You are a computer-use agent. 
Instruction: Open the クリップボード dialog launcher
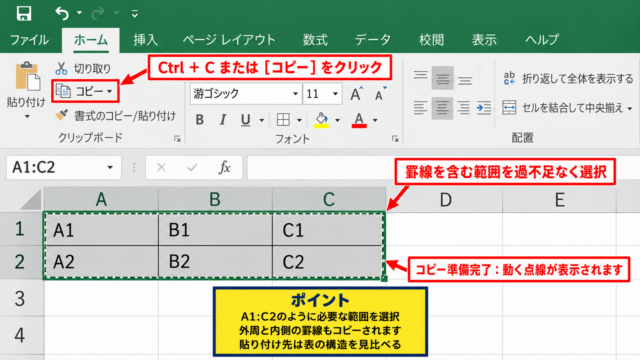coord(177,139)
